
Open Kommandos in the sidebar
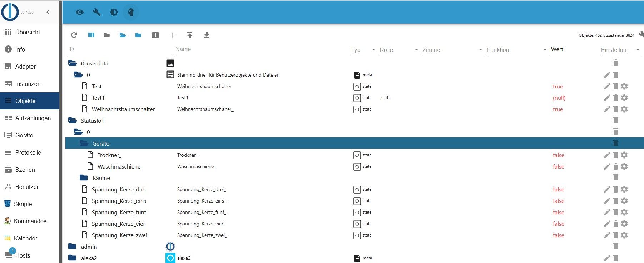(x=29, y=221)
